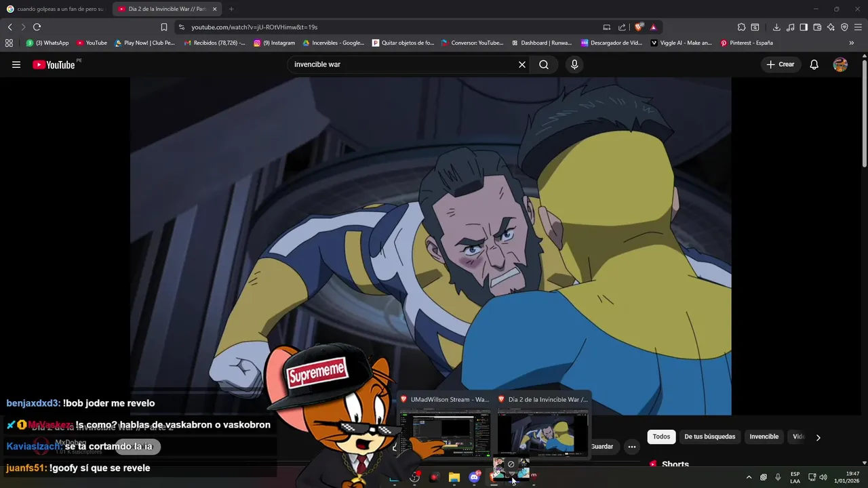
Task: Go to the YouTube home logo
Action: tap(54, 64)
